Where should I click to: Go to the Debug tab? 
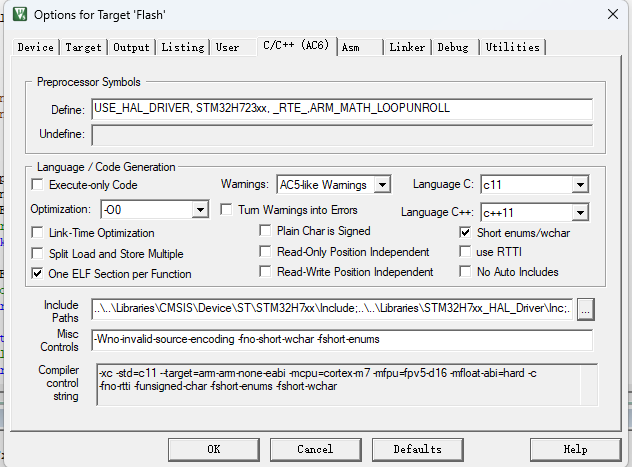[x=452, y=47]
